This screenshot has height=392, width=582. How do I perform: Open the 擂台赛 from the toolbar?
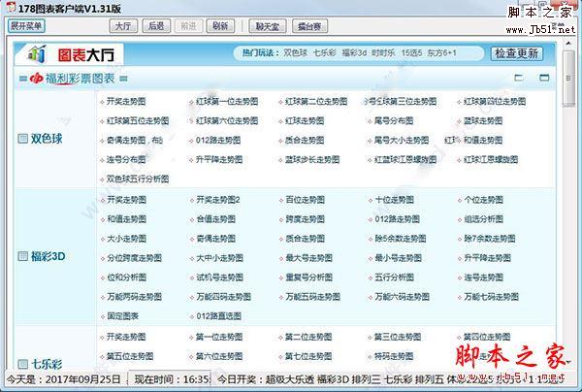click(309, 26)
